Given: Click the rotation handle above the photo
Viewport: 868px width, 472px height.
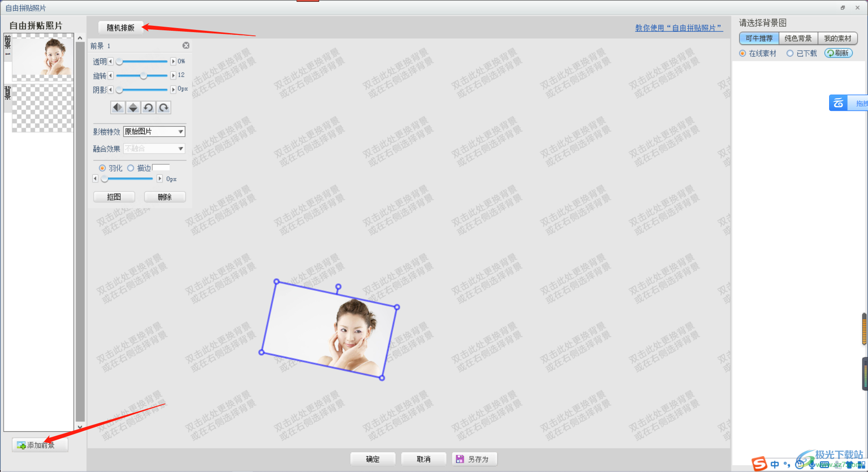Looking at the screenshot, I should pyautogui.click(x=338, y=287).
